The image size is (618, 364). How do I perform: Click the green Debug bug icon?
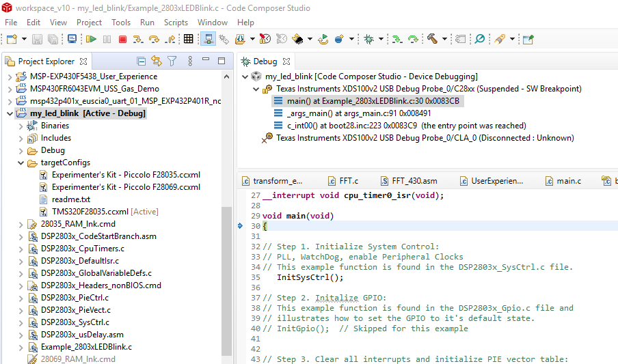pyautogui.click(x=369, y=39)
